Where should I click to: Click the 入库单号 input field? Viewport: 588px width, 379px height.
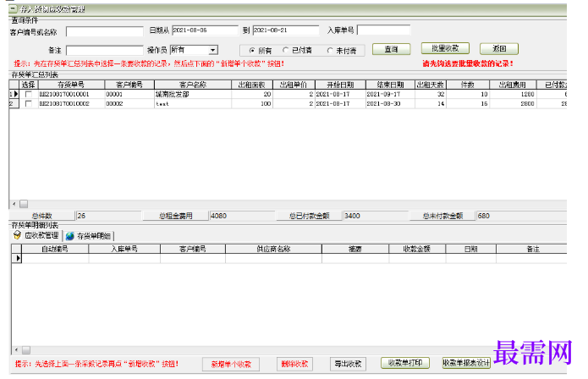pyautogui.click(x=383, y=30)
